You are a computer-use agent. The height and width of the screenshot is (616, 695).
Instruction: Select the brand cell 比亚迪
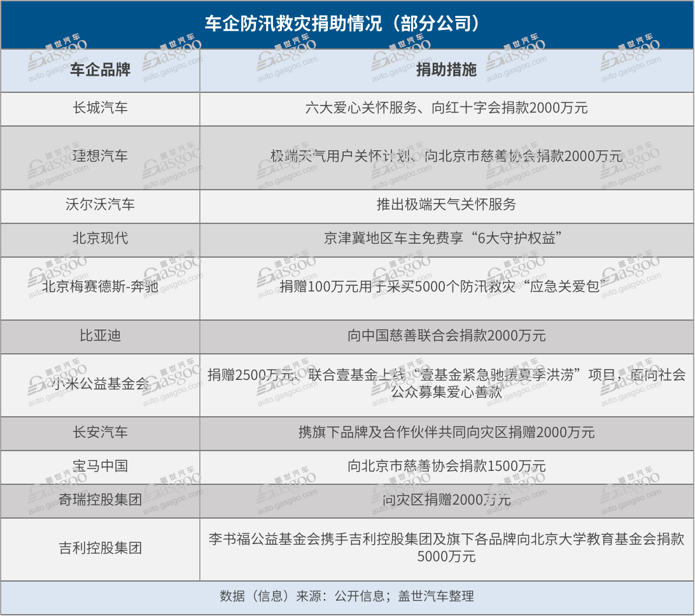pyautogui.click(x=100, y=335)
